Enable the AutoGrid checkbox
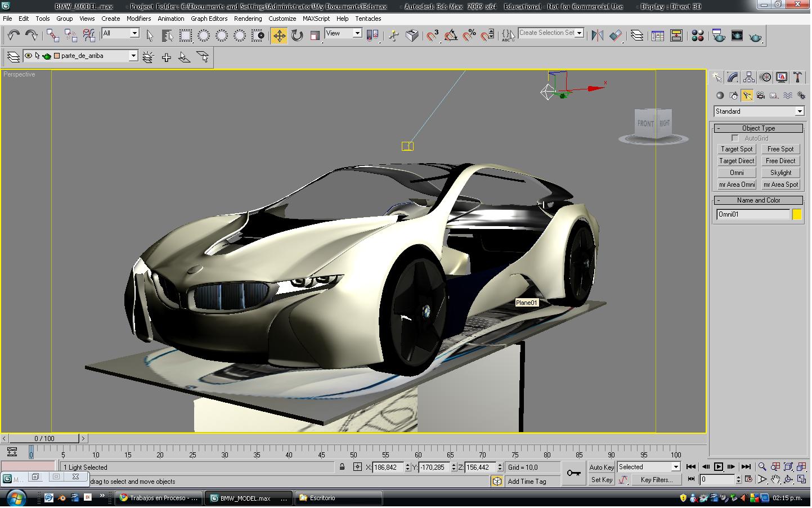Image resolution: width=812 pixels, height=508 pixels. click(x=735, y=138)
